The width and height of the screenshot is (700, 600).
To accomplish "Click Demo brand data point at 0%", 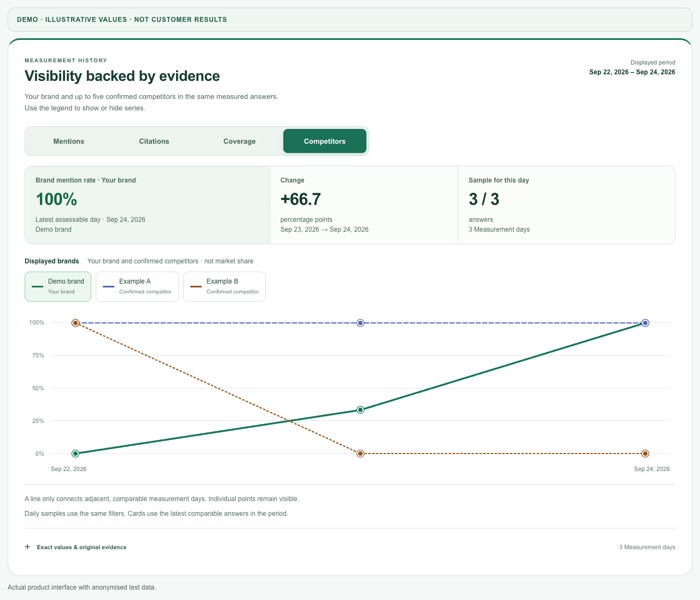I will (x=75, y=454).
